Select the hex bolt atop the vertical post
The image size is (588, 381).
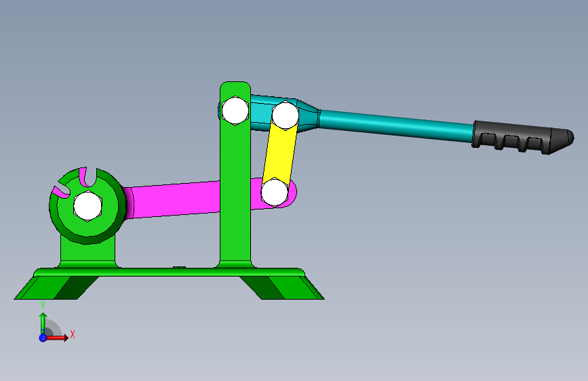[x=235, y=111]
